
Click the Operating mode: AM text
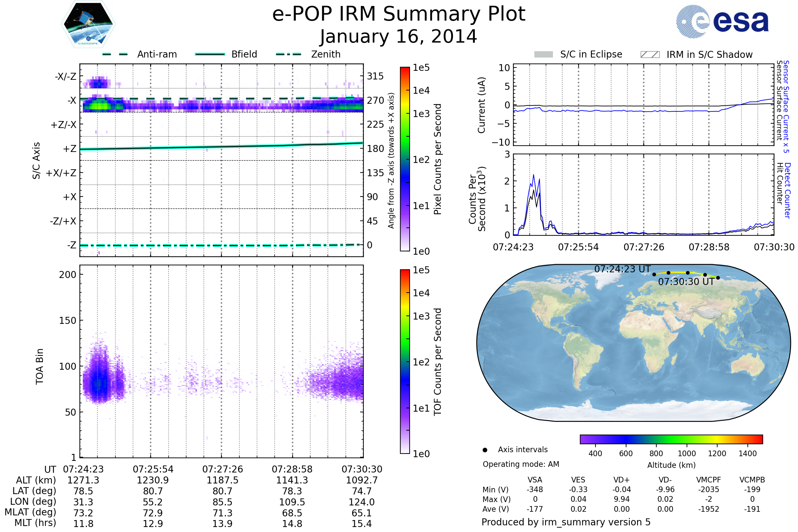coord(521,464)
